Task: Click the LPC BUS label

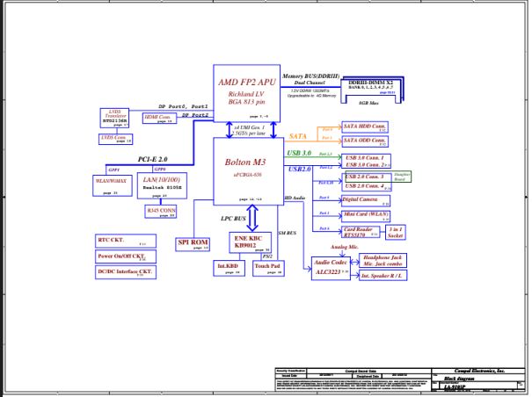Action: pos(233,219)
